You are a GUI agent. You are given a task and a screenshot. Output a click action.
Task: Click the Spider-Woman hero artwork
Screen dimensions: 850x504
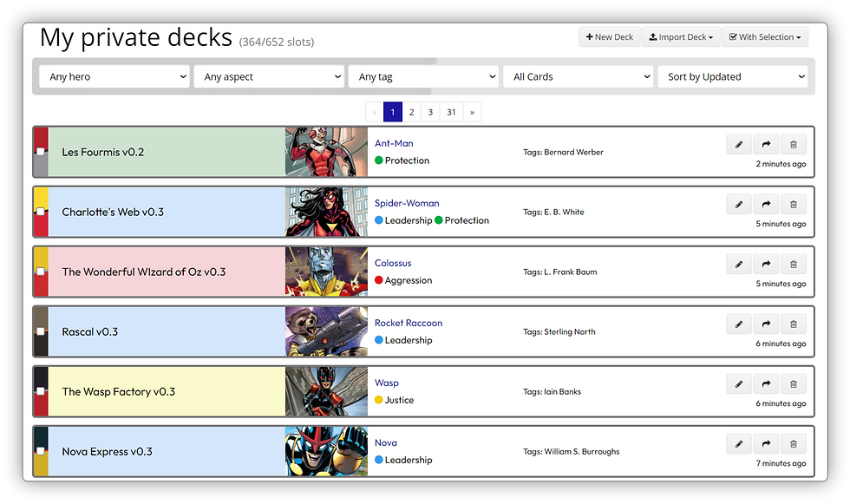coord(326,212)
